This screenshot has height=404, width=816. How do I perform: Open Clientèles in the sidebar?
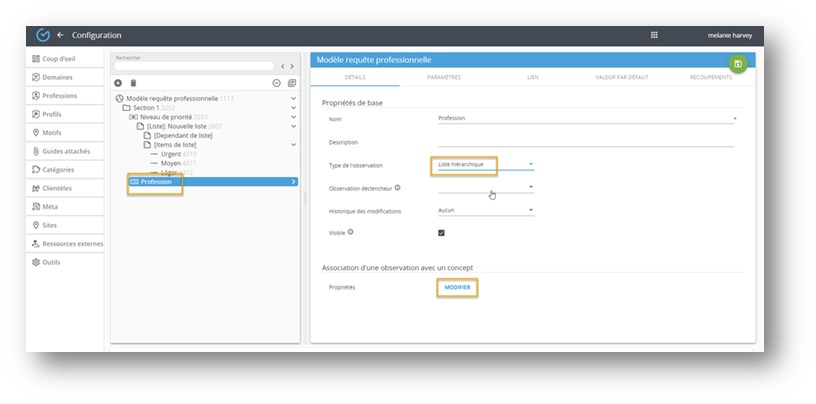click(x=57, y=188)
